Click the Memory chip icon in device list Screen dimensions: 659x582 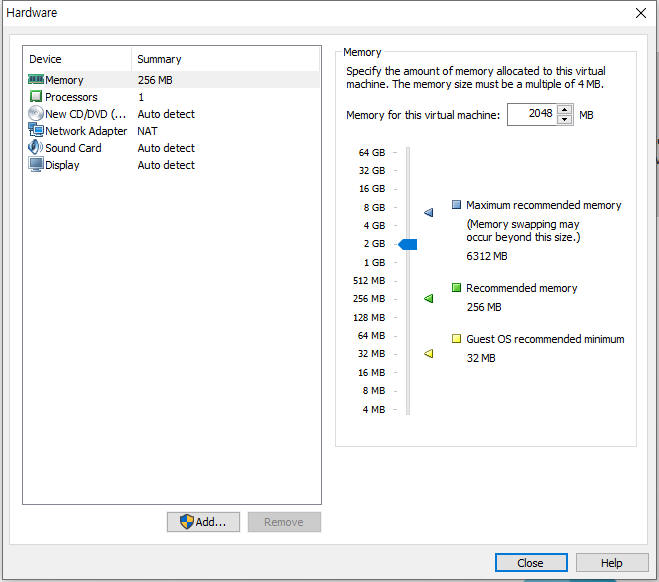coord(36,79)
